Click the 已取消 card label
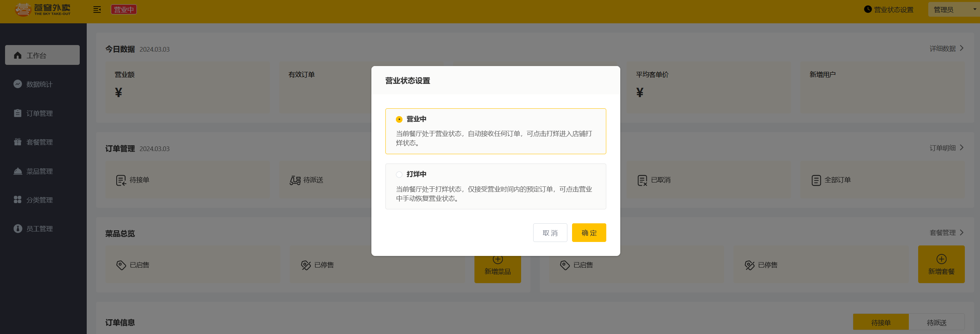 tap(660, 180)
